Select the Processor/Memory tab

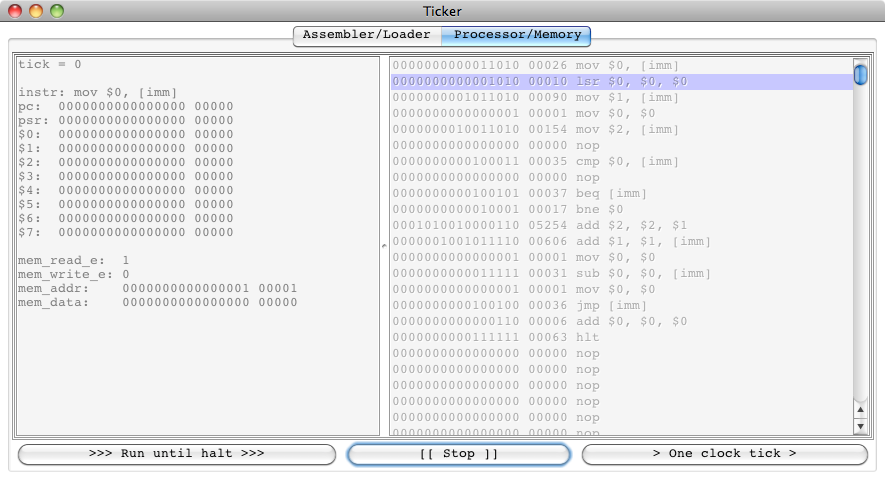click(x=517, y=35)
